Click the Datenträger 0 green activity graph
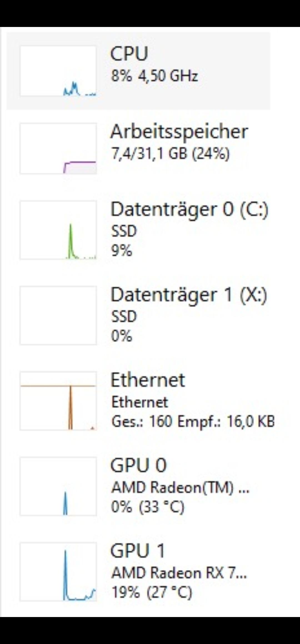 [58, 230]
